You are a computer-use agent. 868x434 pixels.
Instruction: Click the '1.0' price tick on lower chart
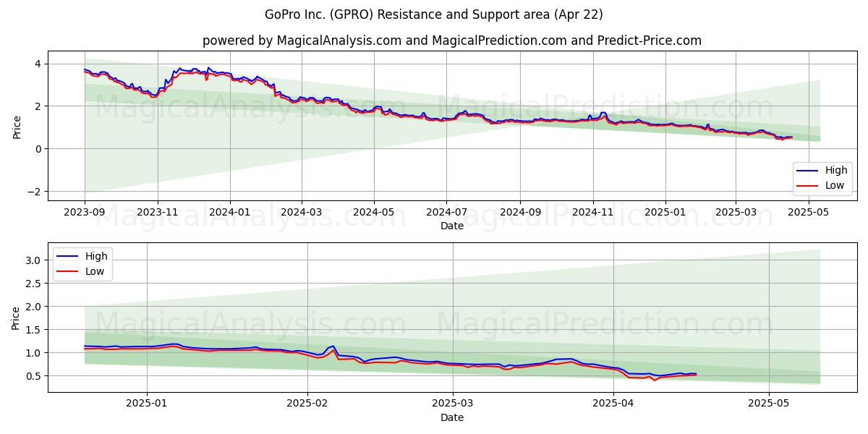pos(35,353)
